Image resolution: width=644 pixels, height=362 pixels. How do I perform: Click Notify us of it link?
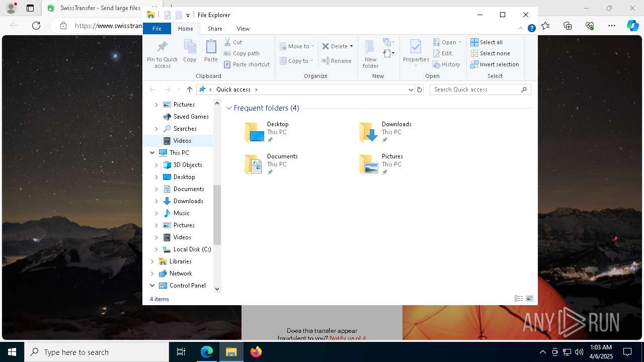[348, 338]
